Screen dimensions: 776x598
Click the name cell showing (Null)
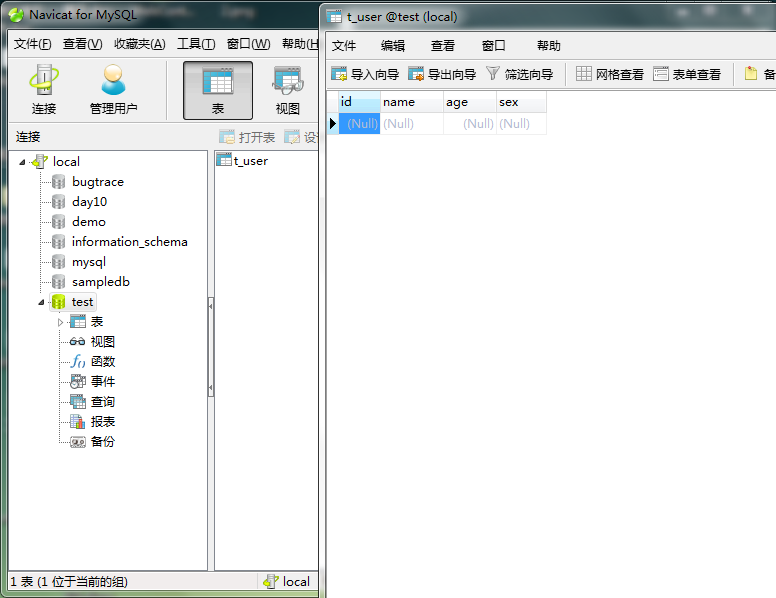(x=411, y=123)
